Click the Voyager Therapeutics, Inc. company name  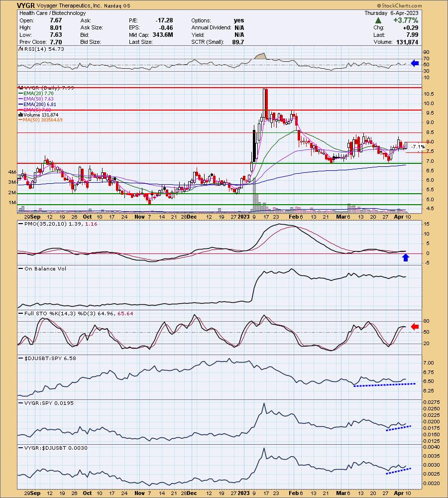point(69,5)
